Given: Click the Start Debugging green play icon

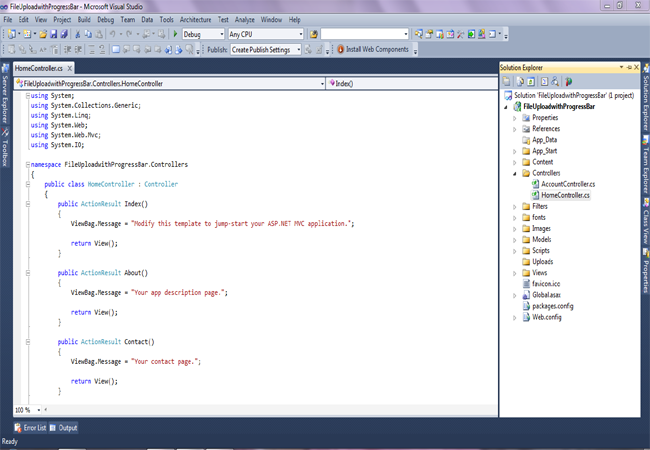Looking at the screenshot, I should (x=176, y=34).
